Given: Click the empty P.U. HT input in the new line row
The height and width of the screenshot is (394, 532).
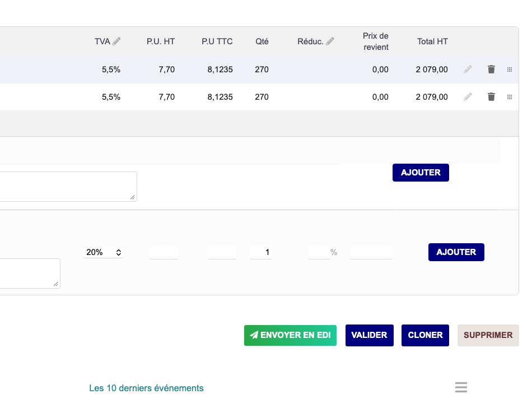Looking at the screenshot, I should pyautogui.click(x=164, y=252).
